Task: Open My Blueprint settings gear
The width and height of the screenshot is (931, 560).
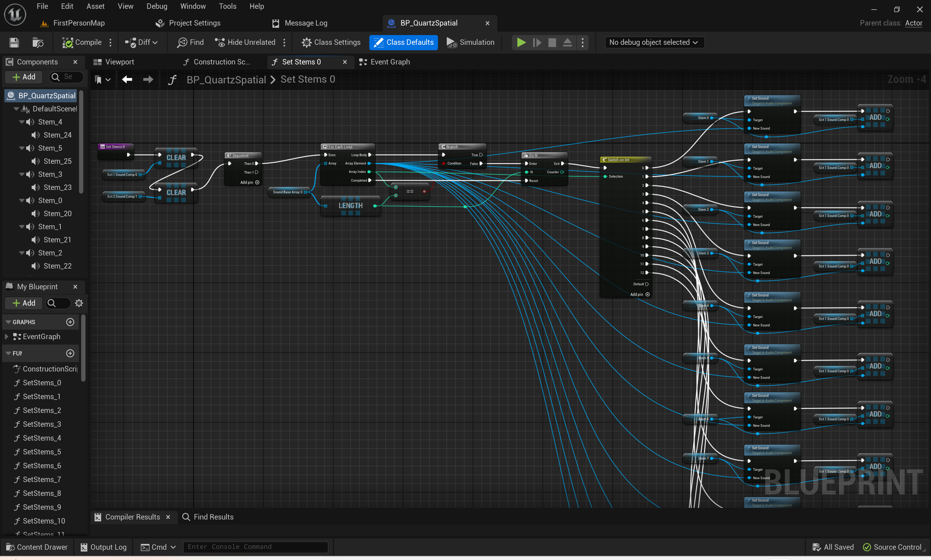Action: pos(79,303)
